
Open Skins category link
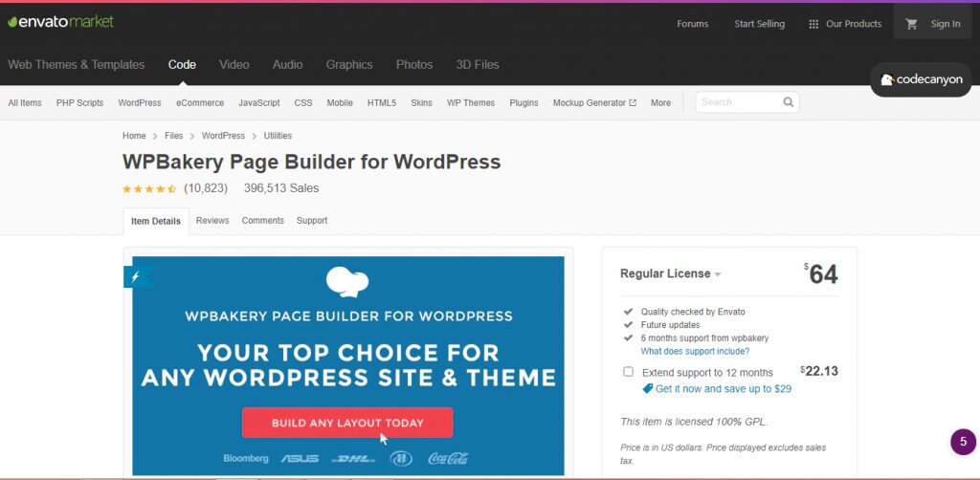pyautogui.click(x=421, y=103)
